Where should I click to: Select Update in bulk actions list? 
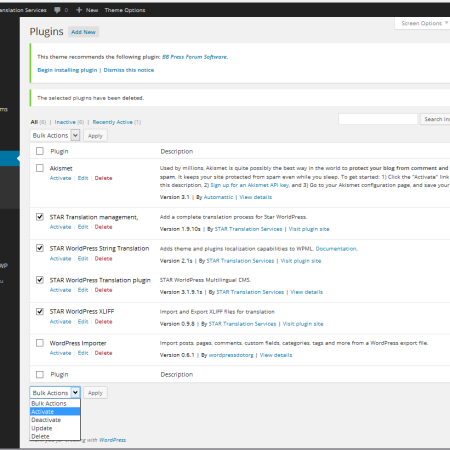pos(55,428)
